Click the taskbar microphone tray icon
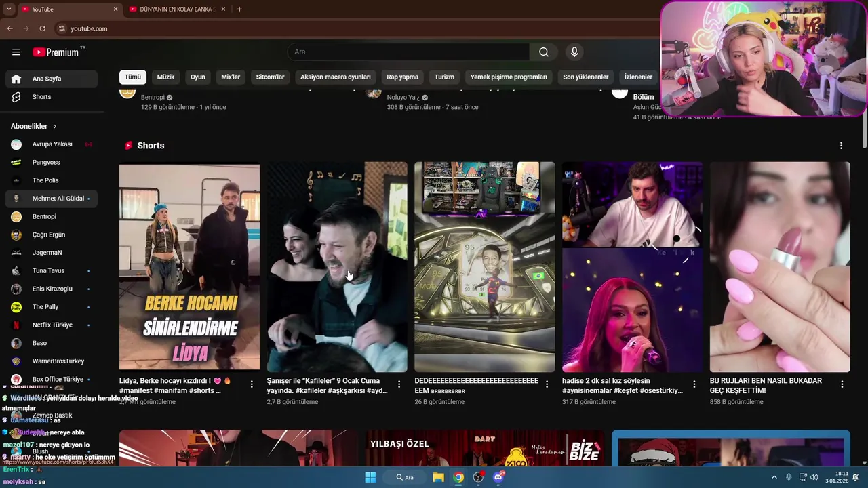 788,477
